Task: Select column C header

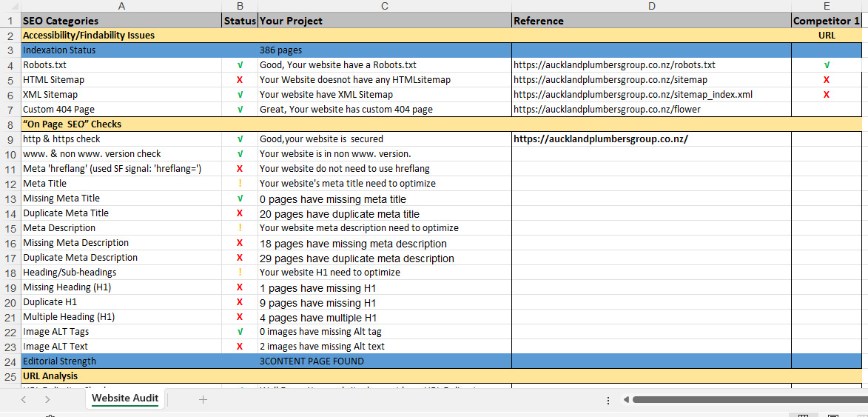Action: (384, 6)
